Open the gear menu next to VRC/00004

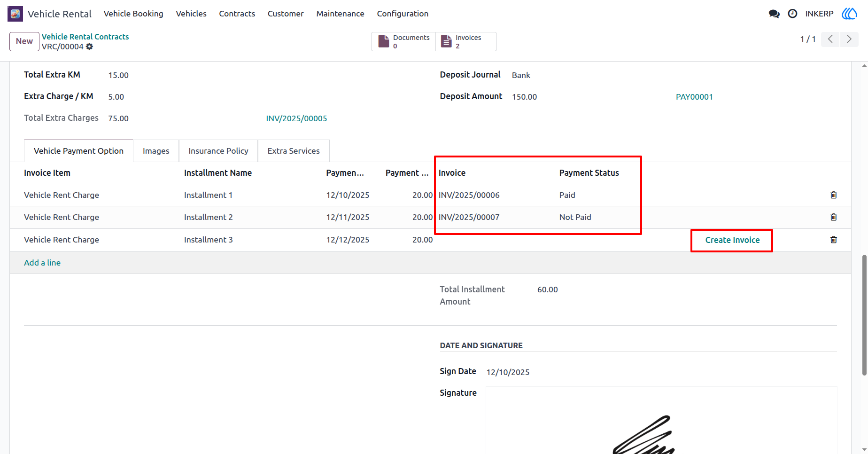(89, 47)
